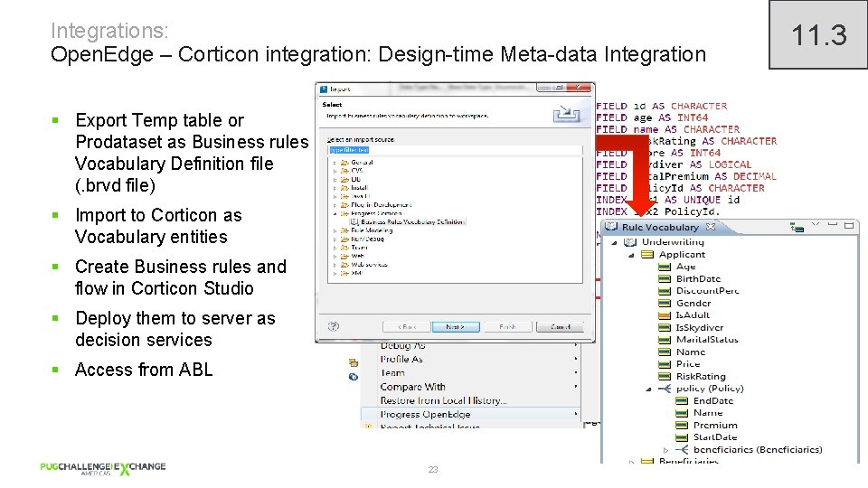
Task: Click the DB folder icon
Action: click(344, 179)
